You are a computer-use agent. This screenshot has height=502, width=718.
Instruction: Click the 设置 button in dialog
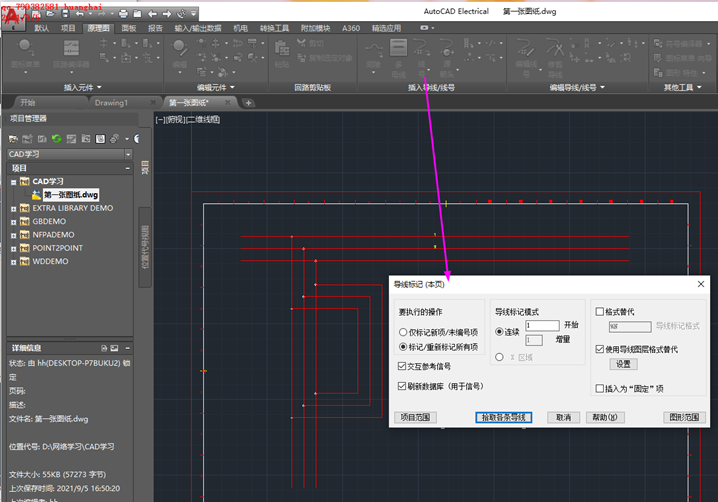coord(623,364)
